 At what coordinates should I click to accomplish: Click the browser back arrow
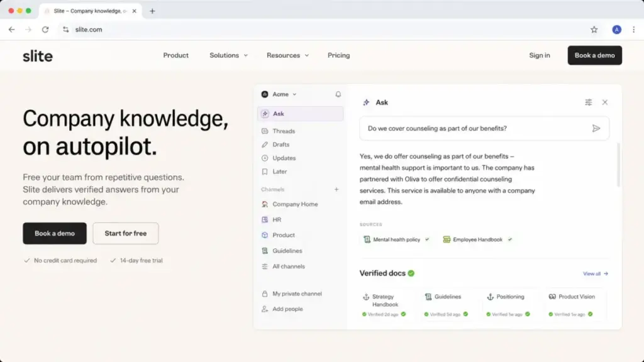coord(11,30)
